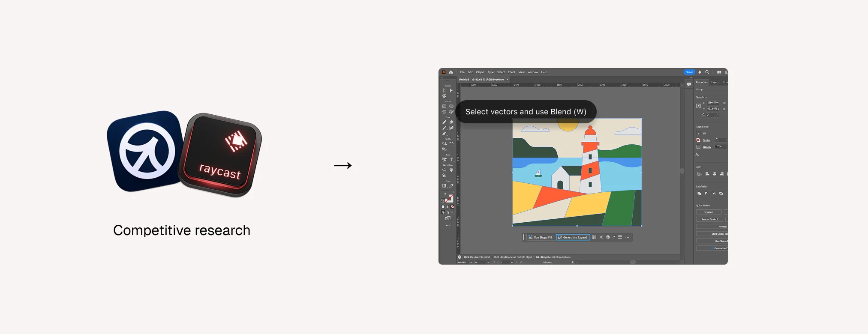Viewport: 868px width, 334px height.
Task: Open the Align To dropdown in Align section
Action: (x=700, y=174)
